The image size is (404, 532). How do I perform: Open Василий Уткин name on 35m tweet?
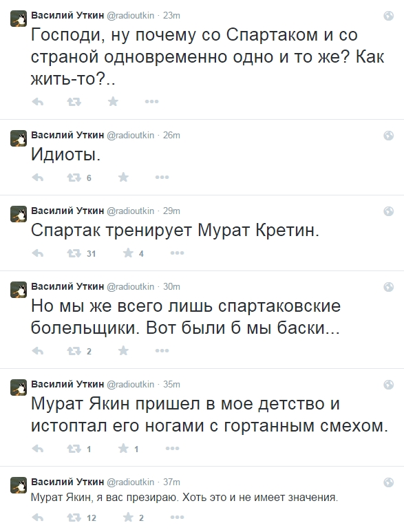point(67,384)
